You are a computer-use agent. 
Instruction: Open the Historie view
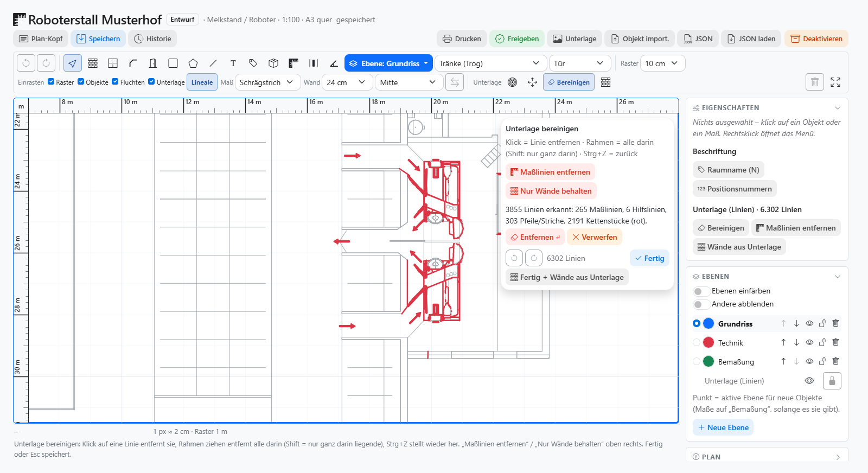(152, 39)
